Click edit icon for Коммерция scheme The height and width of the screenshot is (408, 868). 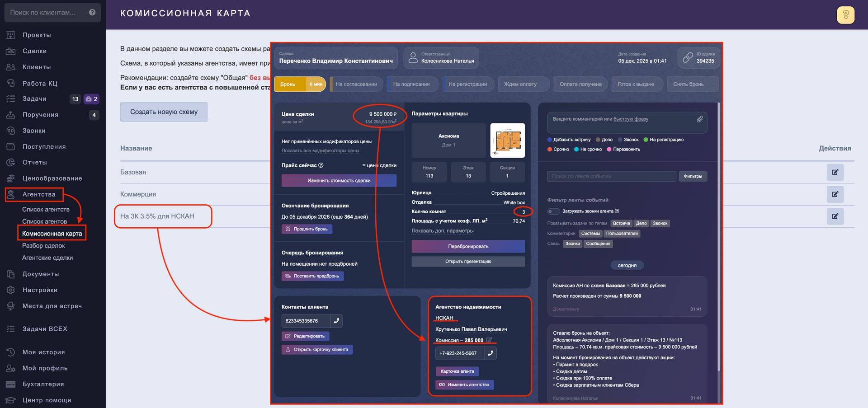point(835,194)
